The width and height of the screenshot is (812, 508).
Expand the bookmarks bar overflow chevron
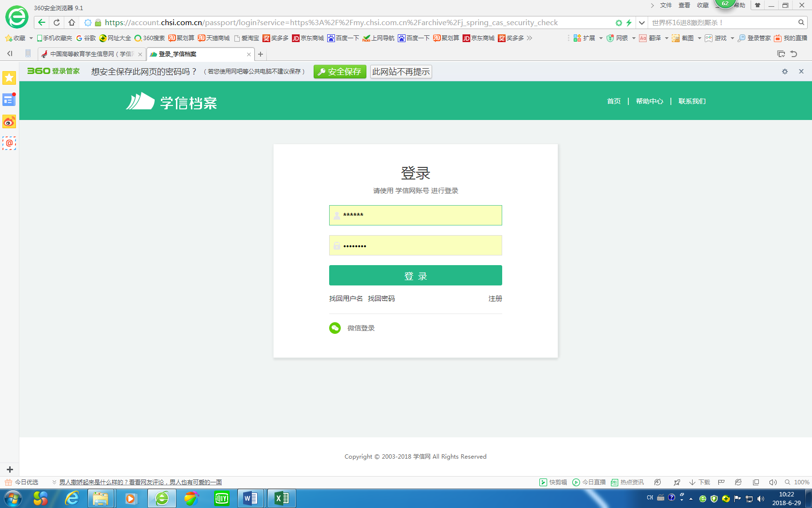[530, 38]
